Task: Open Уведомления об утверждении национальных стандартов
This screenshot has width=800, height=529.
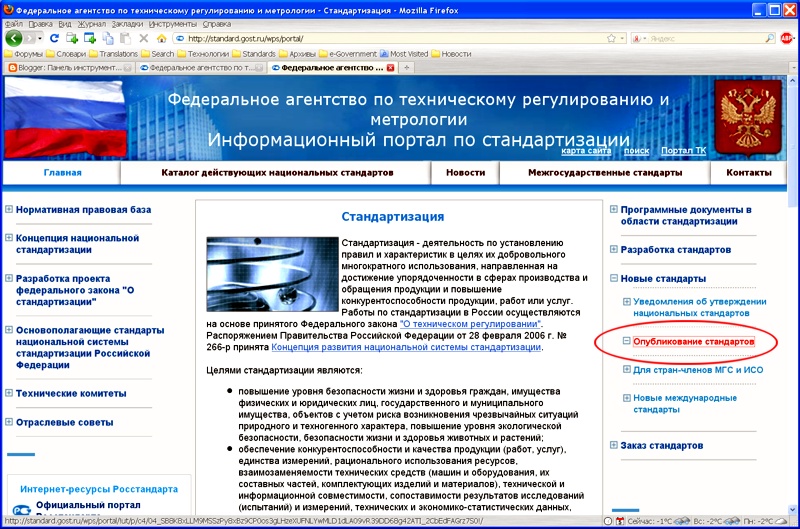Action: [x=699, y=307]
